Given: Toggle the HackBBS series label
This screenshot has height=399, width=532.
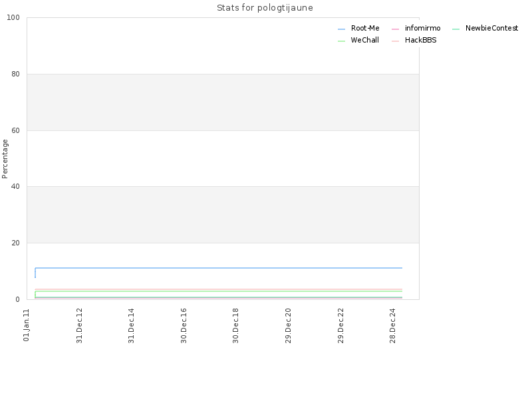Looking at the screenshot, I should click(x=421, y=40).
